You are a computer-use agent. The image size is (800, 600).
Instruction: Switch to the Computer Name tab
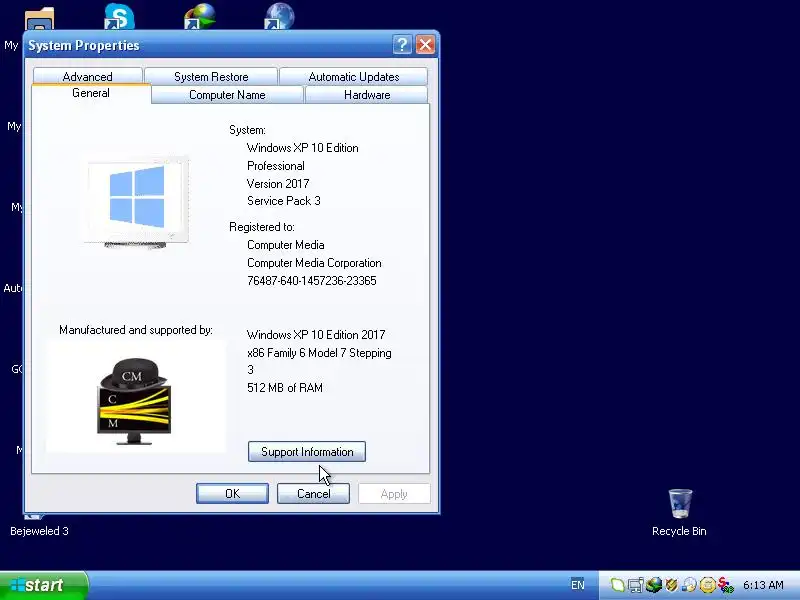point(227,95)
